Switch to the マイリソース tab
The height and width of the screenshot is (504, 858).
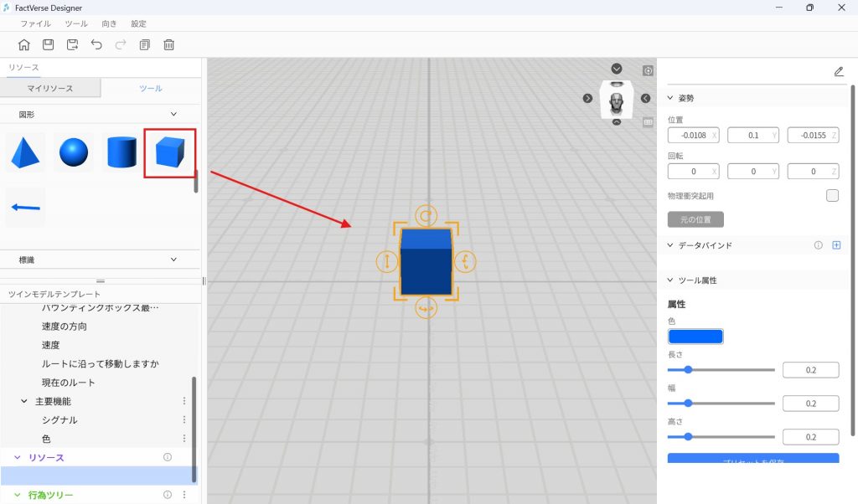(x=50, y=88)
